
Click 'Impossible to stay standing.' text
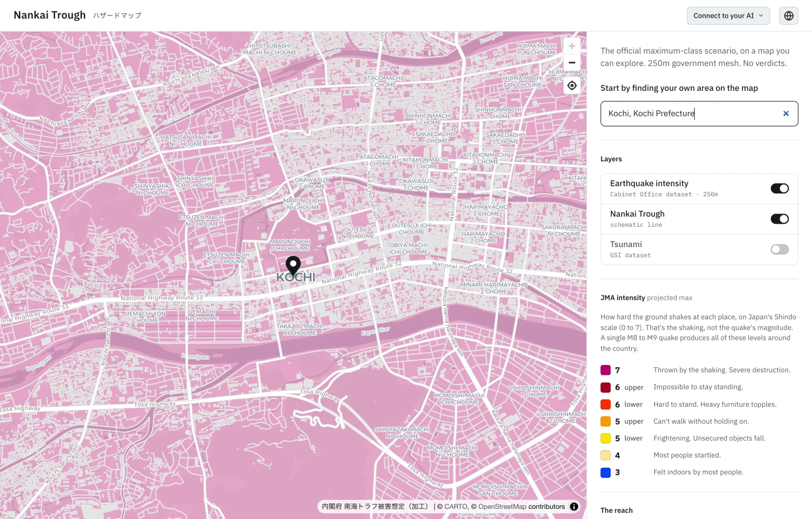tap(698, 387)
